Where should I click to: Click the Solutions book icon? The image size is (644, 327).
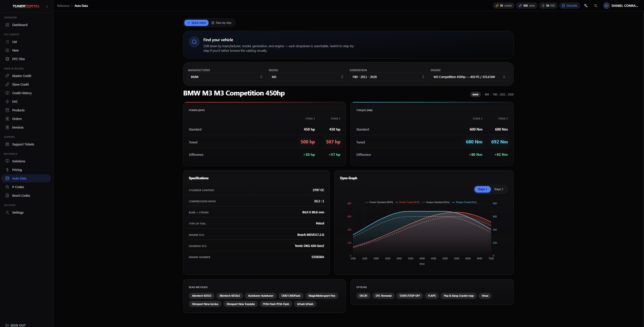(7, 161)
